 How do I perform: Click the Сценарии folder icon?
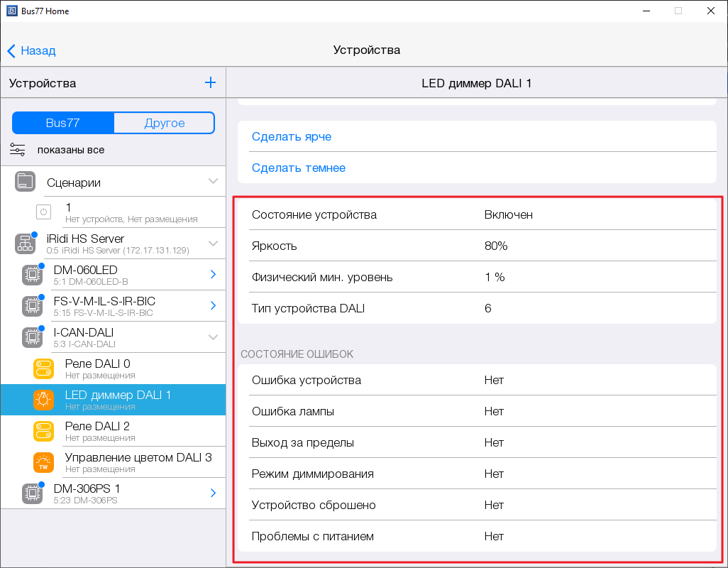click(25, 182)
